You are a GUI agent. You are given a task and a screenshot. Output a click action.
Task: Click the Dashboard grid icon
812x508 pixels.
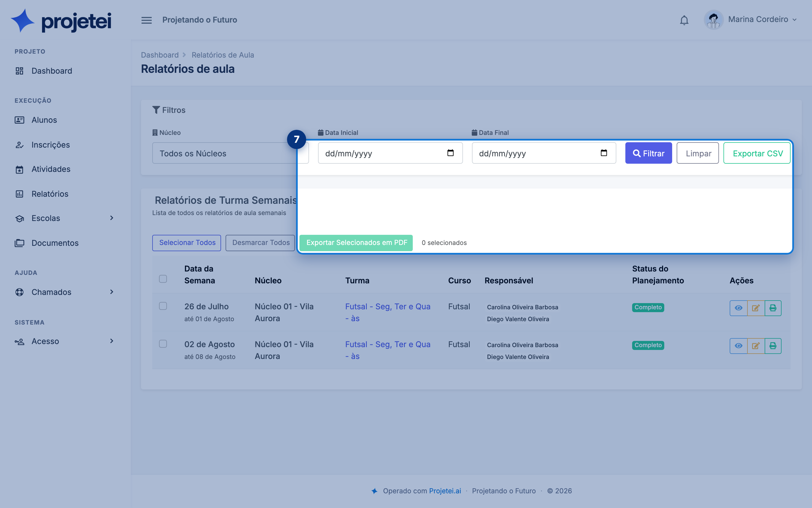click(x=19, y=71)
